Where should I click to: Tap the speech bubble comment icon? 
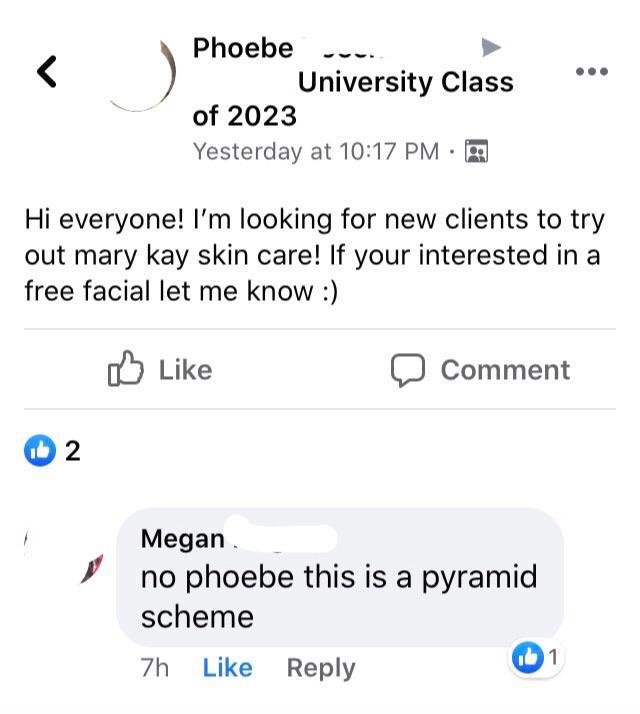click(407, 370)
